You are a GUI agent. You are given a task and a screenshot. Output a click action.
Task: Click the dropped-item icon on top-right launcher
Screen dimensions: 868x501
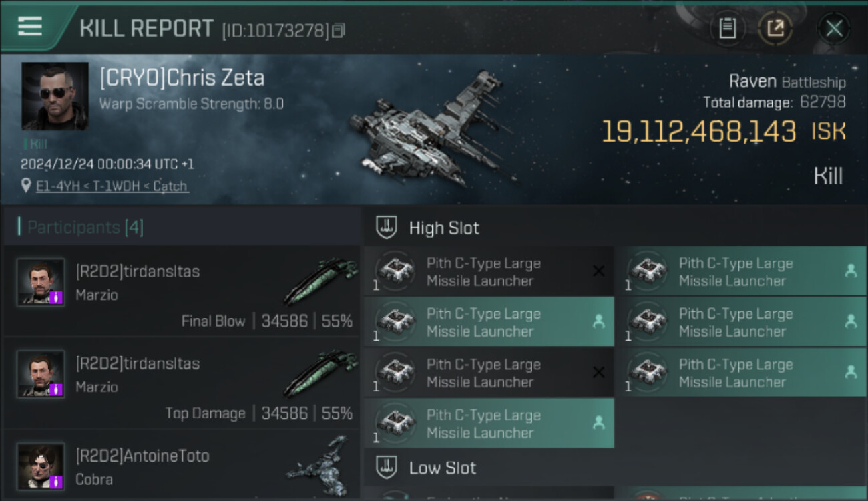[x=851, y=271]
